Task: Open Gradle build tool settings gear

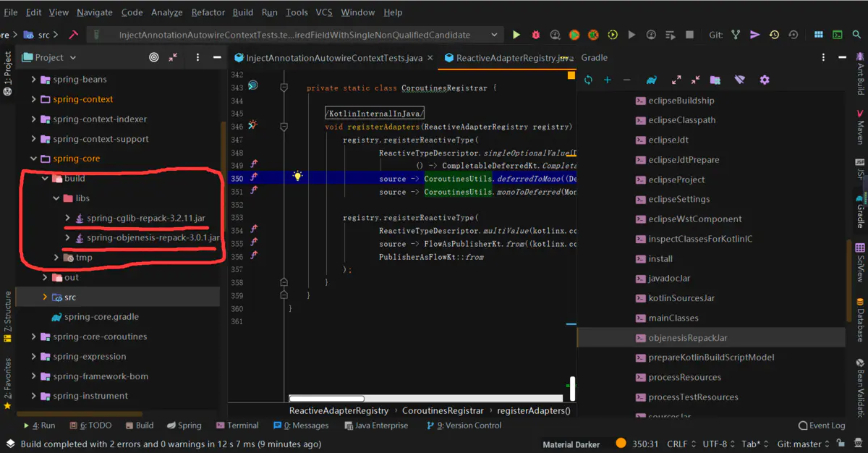Action: (765, 80)
